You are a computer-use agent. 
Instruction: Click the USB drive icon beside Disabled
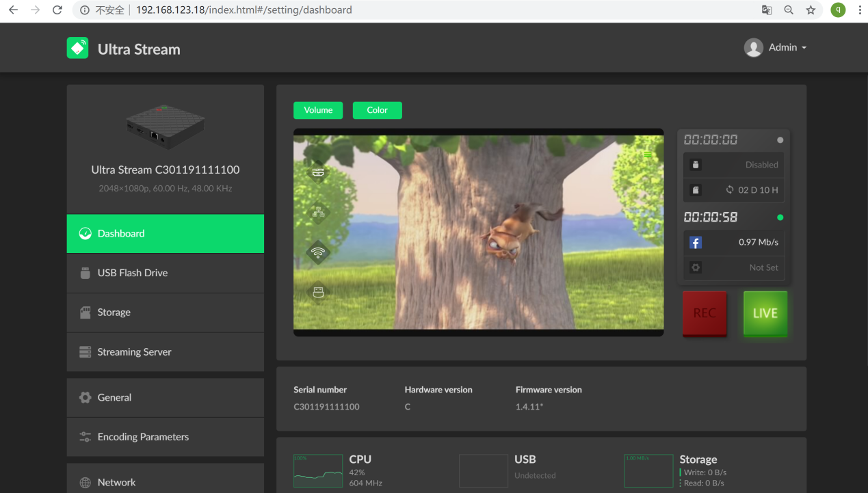(x=696, y=165)
